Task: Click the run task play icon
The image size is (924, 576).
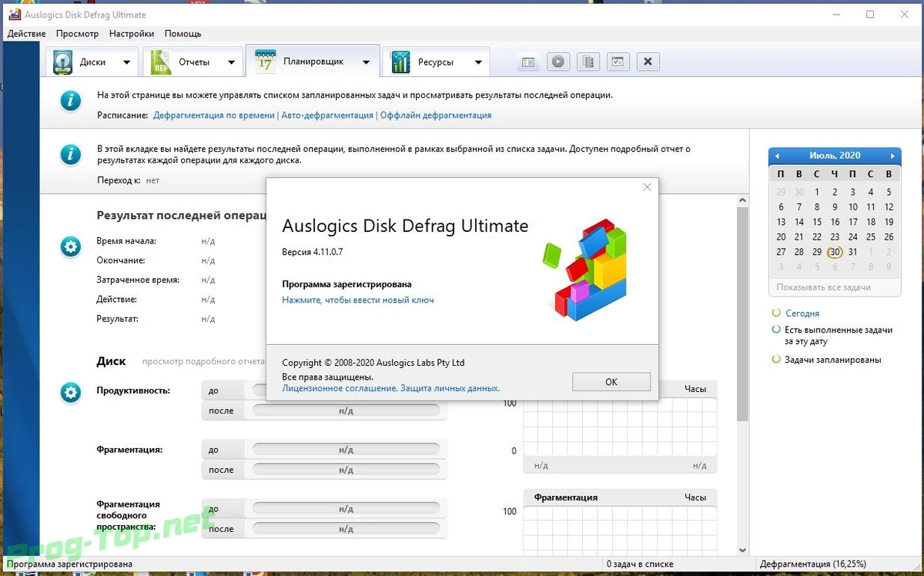Action: [558, 62]
